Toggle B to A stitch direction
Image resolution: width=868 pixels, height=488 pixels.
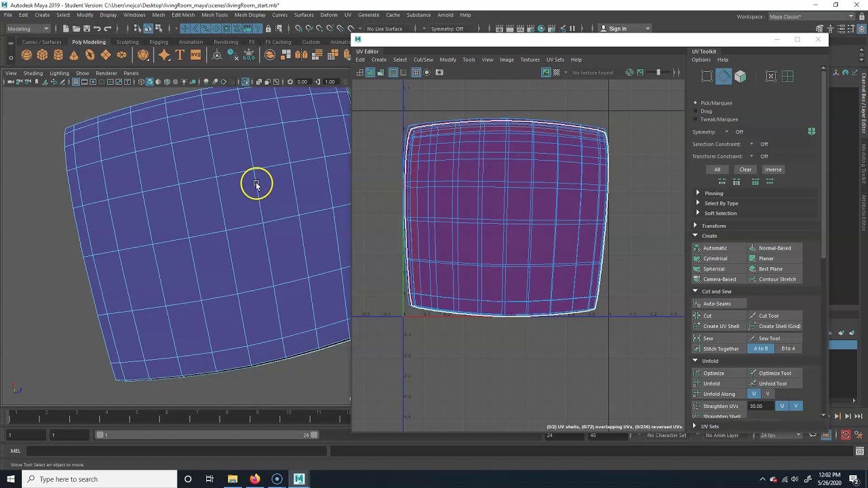[x=789, y=348]
